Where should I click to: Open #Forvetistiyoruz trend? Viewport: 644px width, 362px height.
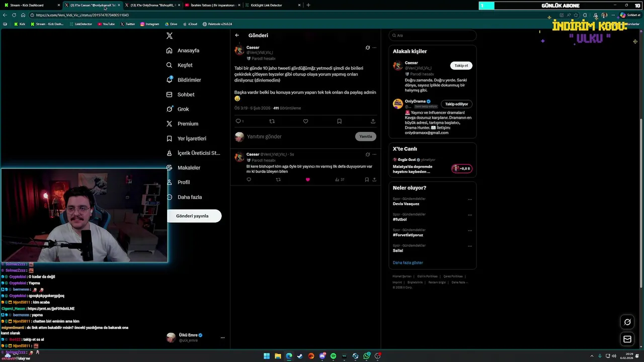click(408, 235)
